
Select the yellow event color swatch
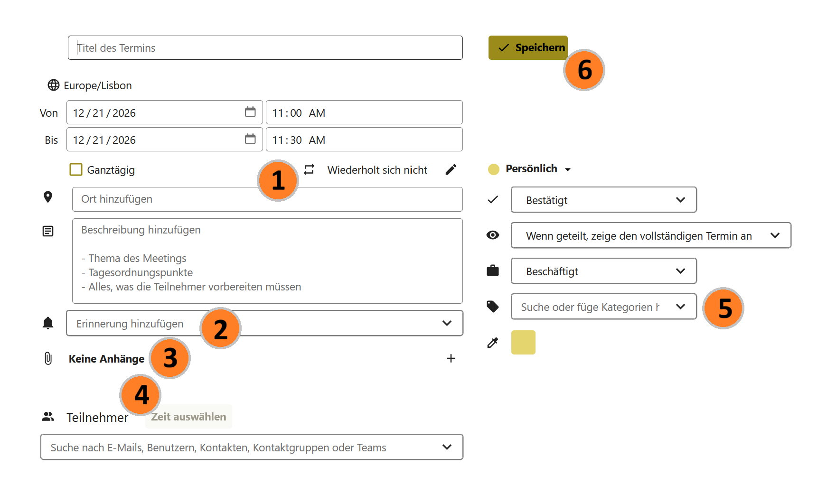(523, 343)
